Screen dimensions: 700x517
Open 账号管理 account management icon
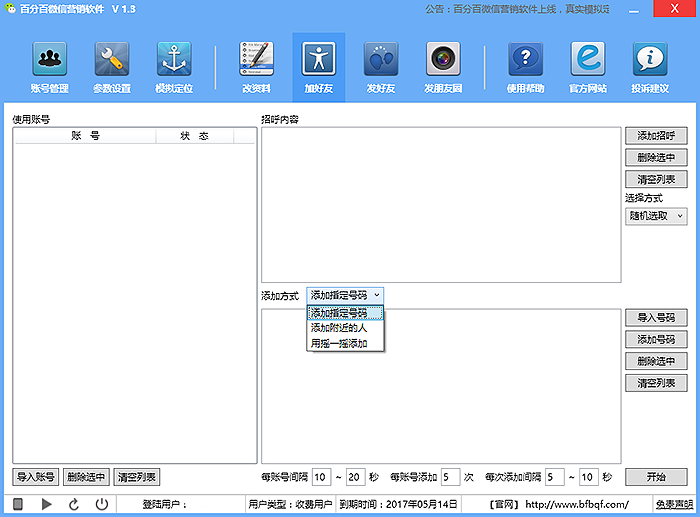click(50, 62)
